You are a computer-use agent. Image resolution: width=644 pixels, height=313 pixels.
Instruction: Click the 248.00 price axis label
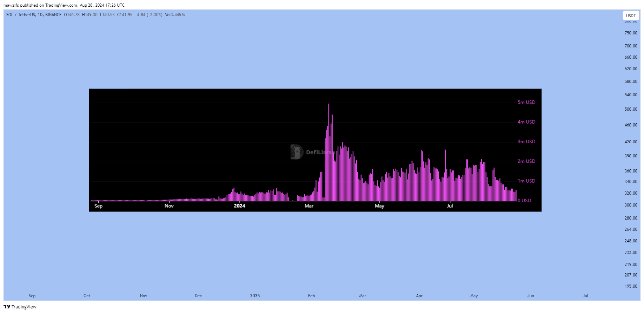coord(631,241)
